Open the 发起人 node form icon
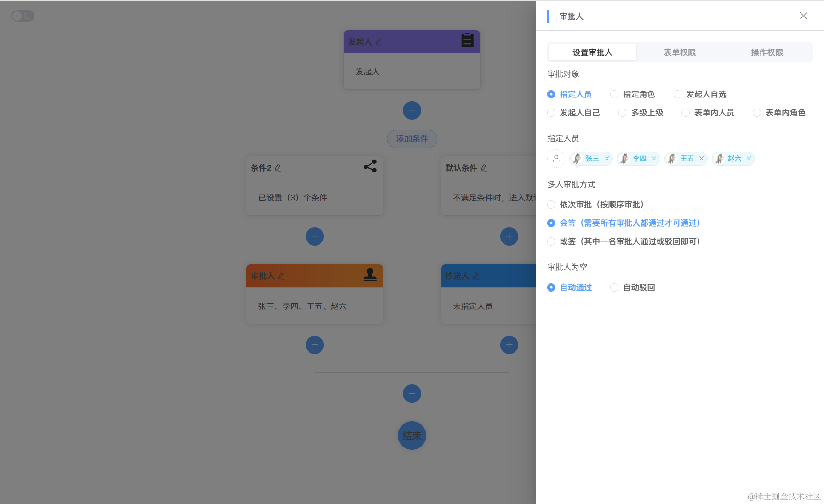This screenshot has width=824, height=504. (x=467, y=41)
